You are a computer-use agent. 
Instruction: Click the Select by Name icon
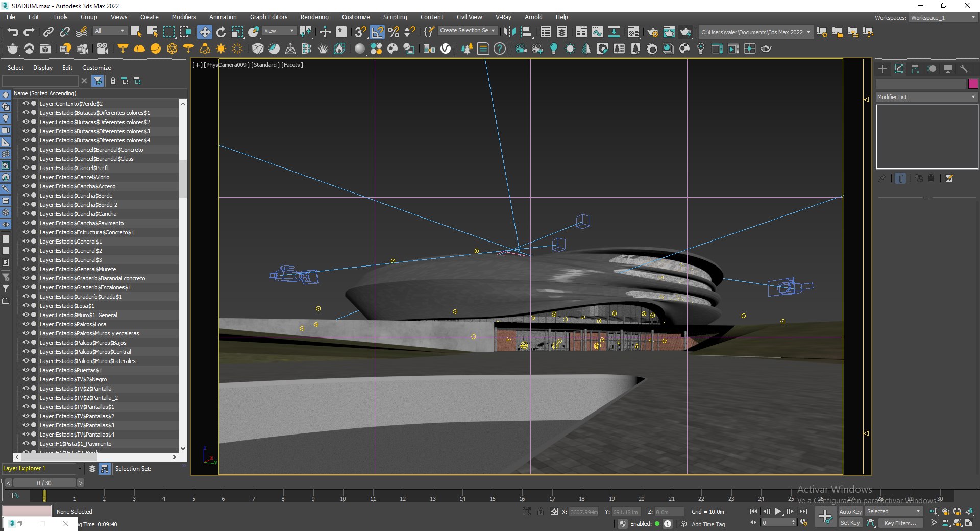[x=152, y=32]
